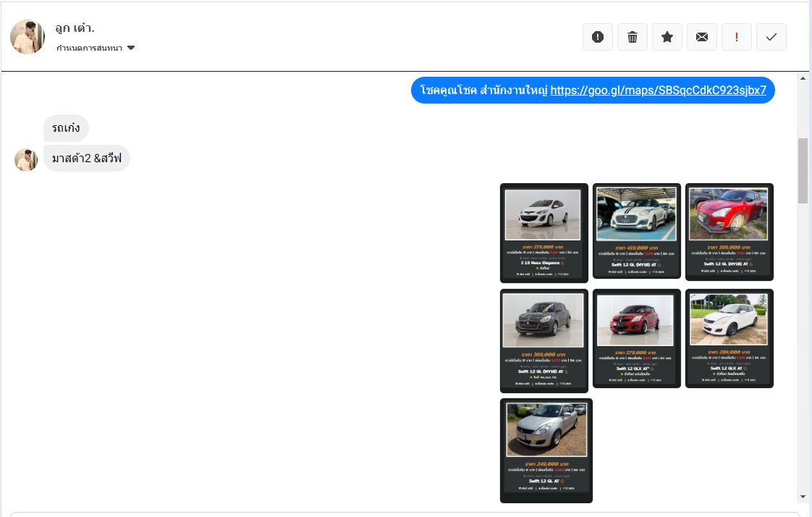Open dark gray Swift 369,000 baht image
Viewport: 812px width, 517px height.
tap(544, 340)
